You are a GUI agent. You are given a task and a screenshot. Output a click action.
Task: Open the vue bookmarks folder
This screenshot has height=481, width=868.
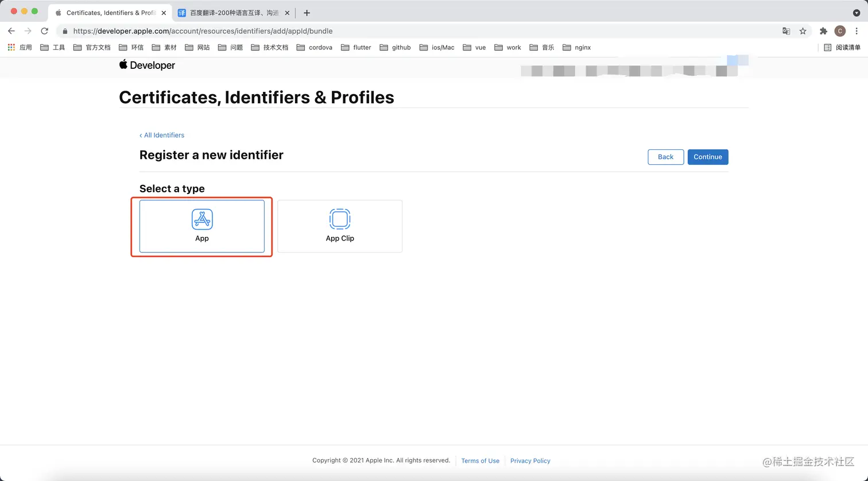click(475, 48)
